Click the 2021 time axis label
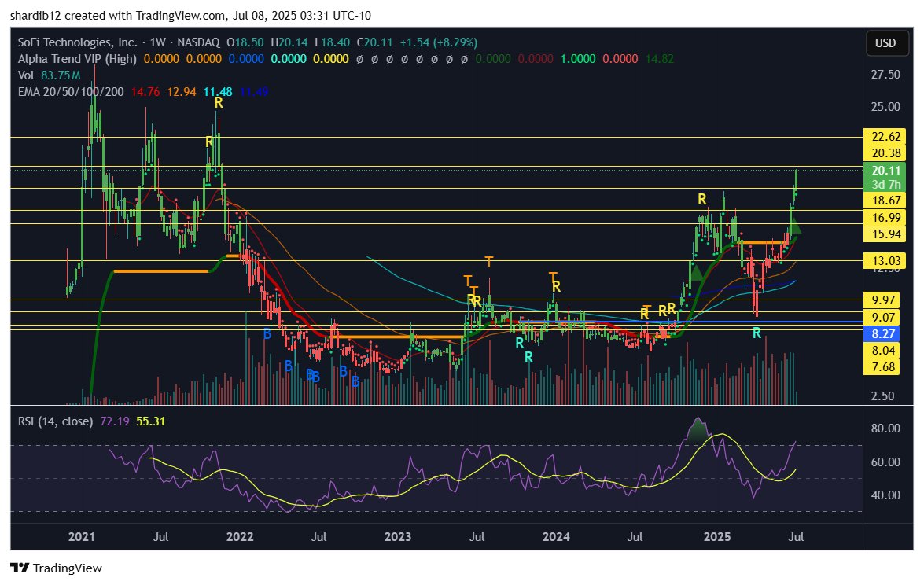This screenshot has width=924, height=585. (81, 537)
